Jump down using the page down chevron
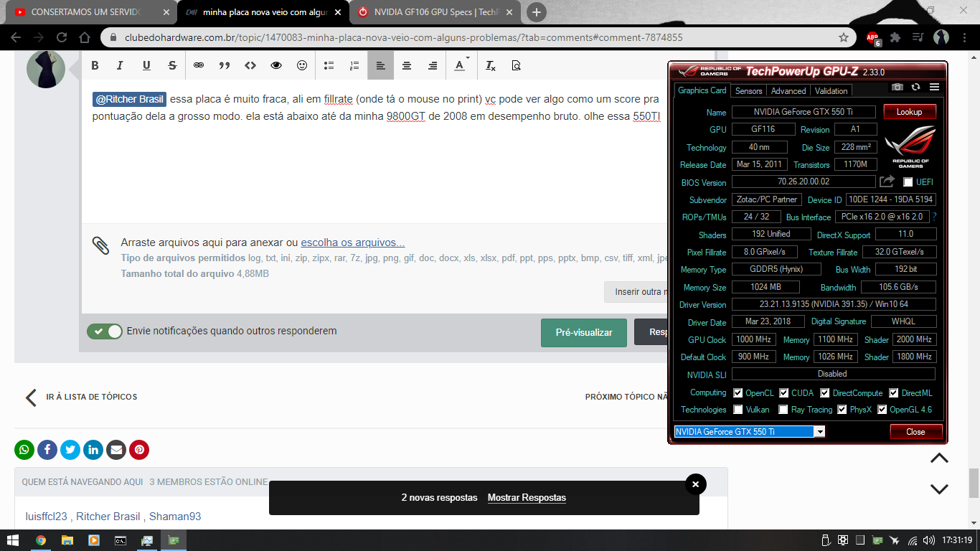This screenshot has height=551, width=980. coord(939,489)
